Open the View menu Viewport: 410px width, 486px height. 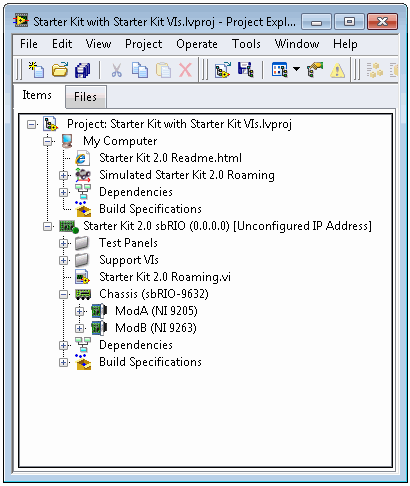[98, 44]
